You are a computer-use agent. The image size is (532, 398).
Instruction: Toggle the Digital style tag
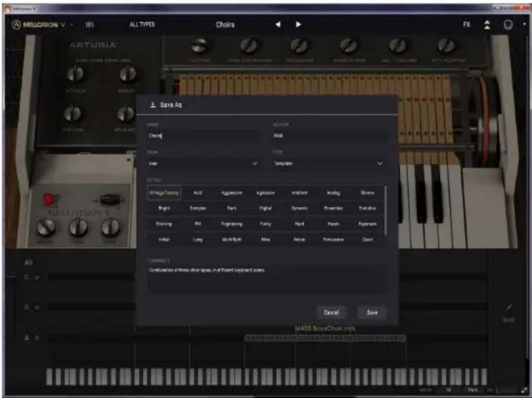pyautogui.click(x=265, y=208)
